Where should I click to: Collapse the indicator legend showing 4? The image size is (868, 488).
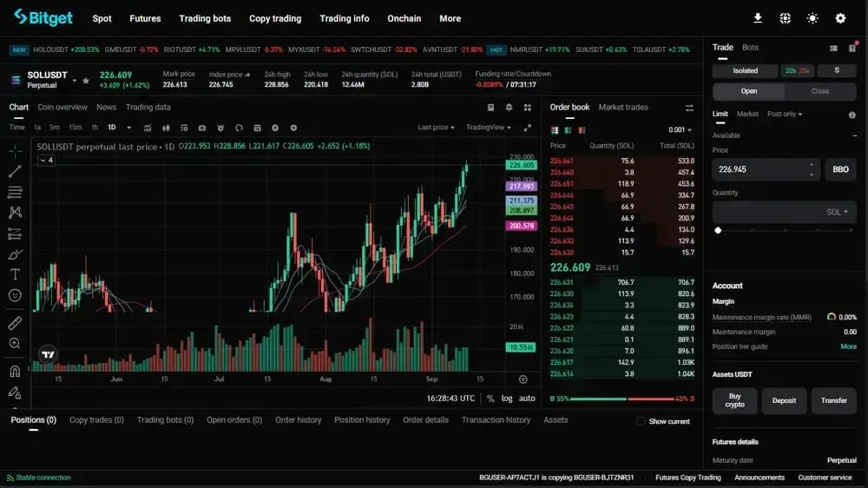[x=46, y=160]
